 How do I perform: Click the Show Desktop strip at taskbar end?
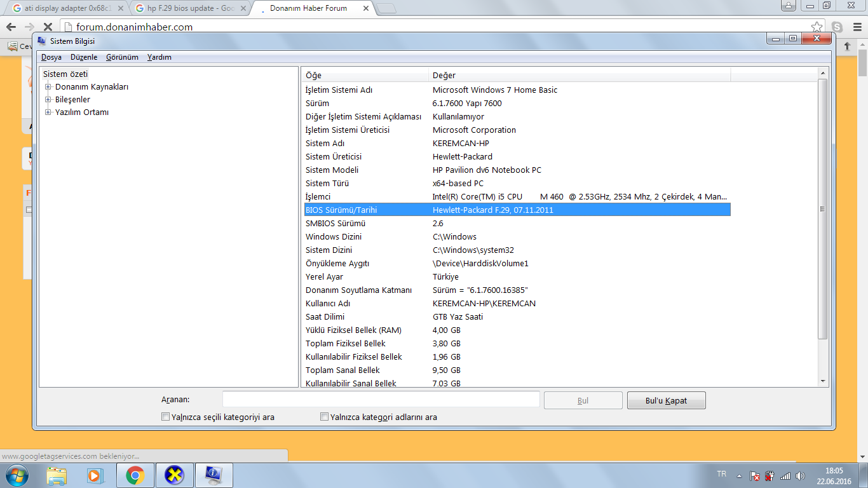pos(864,475)
